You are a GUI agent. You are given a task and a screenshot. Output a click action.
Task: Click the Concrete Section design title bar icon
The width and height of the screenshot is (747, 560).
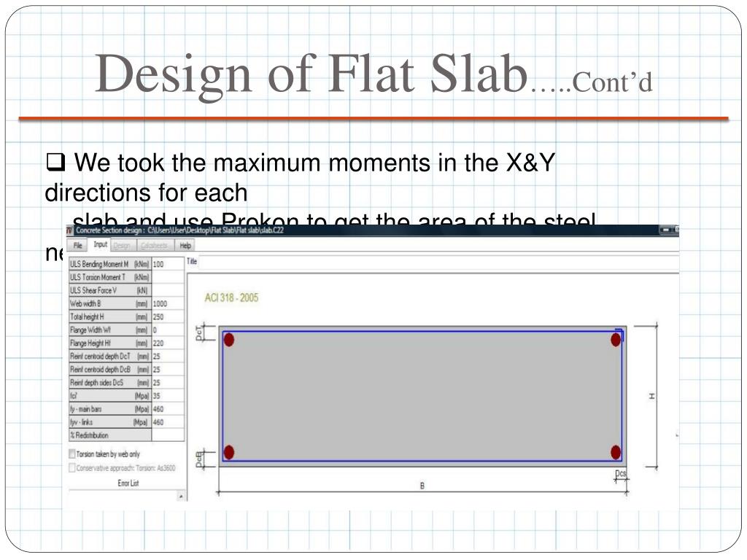(70, 230)
